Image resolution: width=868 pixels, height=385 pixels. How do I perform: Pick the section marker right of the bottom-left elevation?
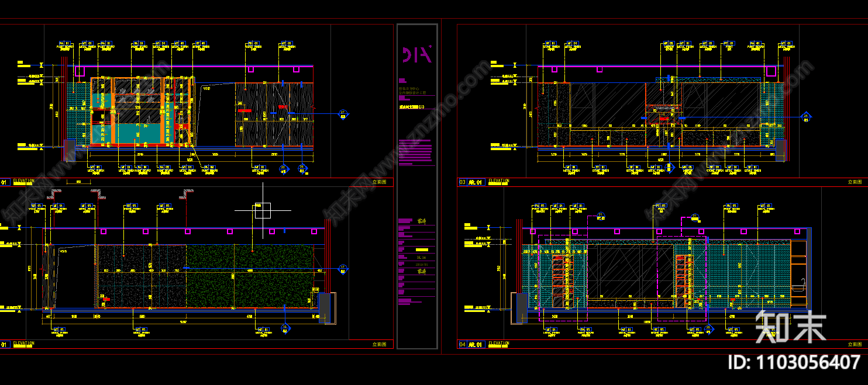click(343, 269)
